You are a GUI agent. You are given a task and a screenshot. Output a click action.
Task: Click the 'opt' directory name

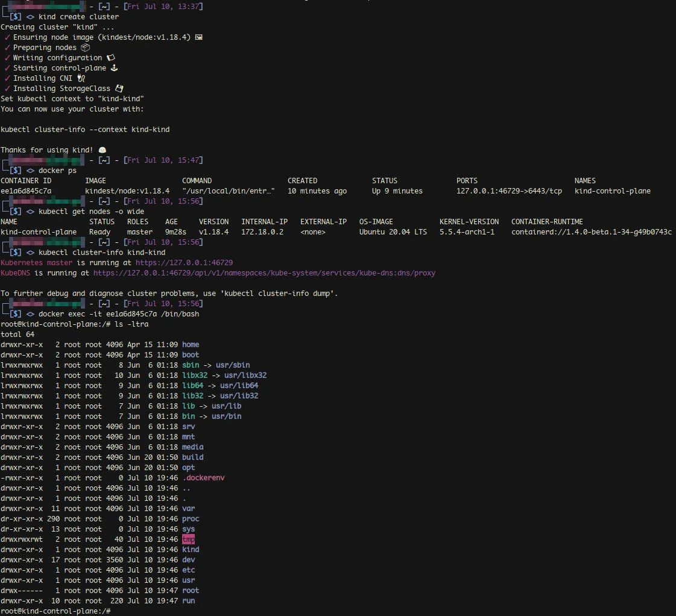188,468
